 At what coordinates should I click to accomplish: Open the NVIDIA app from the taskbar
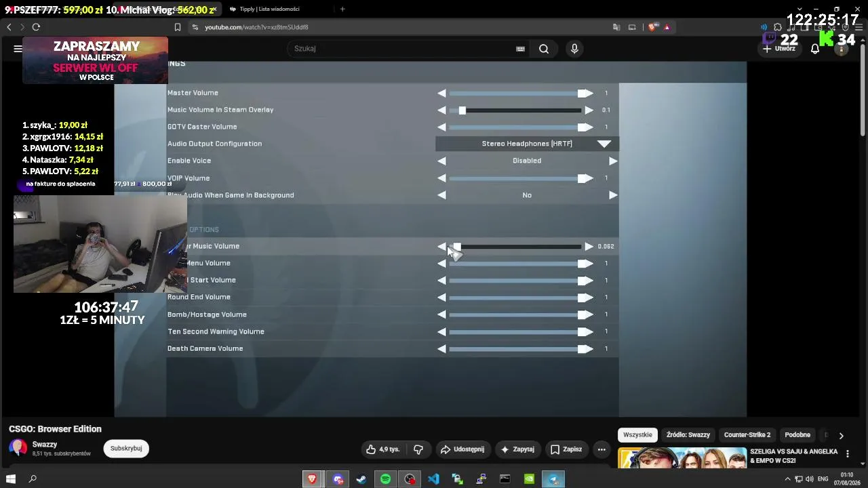[x=529, y=479]
